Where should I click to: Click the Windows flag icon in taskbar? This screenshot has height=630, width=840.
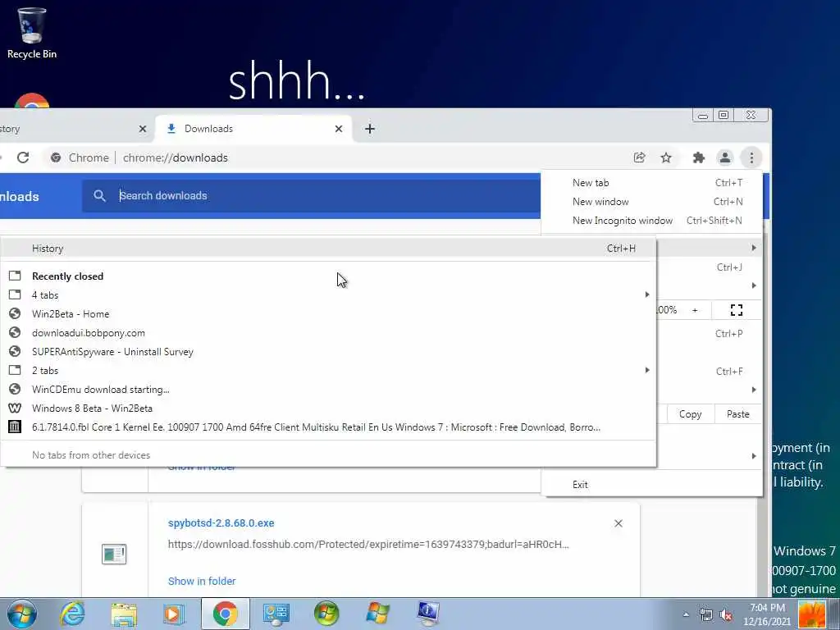point(377,614)
